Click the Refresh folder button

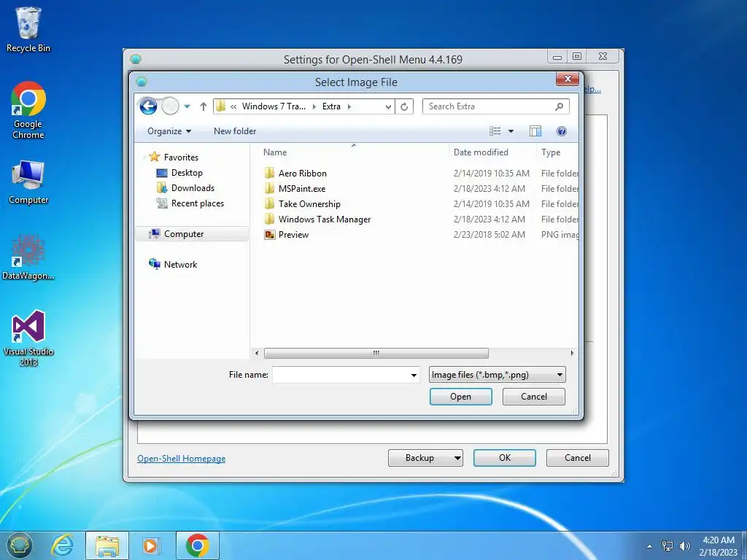pyautogui.click(x=404, y=106)
